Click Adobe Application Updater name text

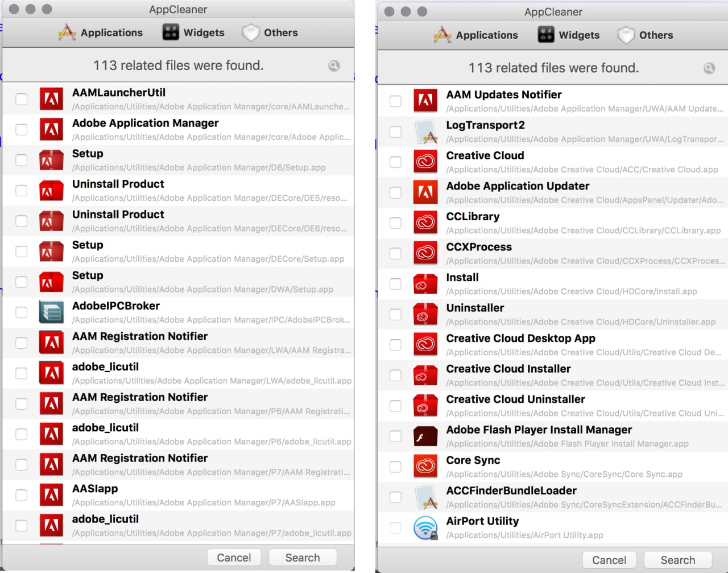(x=518, y=186)
